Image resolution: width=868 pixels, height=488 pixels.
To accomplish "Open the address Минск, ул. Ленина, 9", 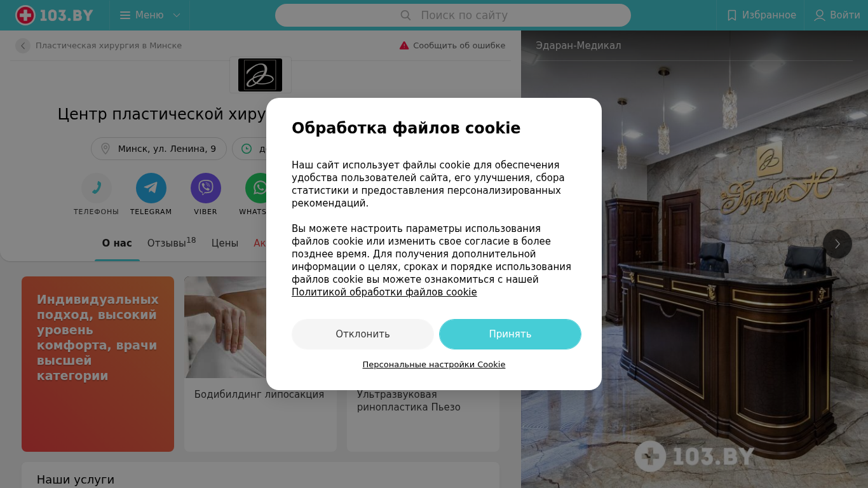I will 159,149.
